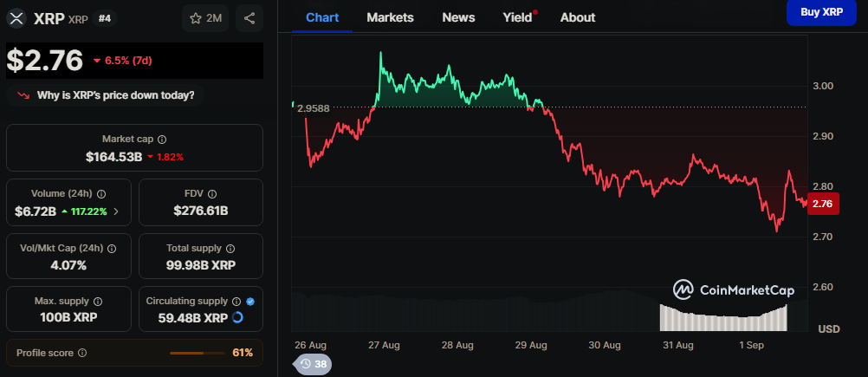
Task: Open the Yield tab
Action: point(517,17)
